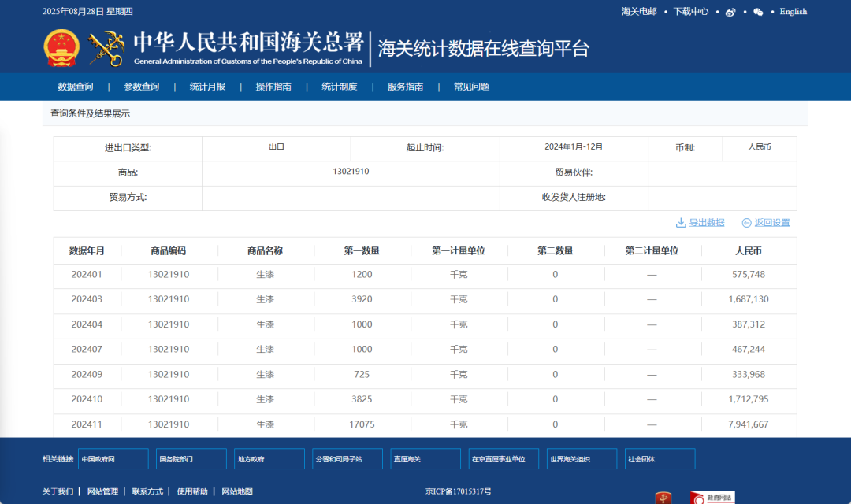Screen dimensions: 851x504
Task: Expand 世界海关组织 dropdown
Action: pos(582,459)
